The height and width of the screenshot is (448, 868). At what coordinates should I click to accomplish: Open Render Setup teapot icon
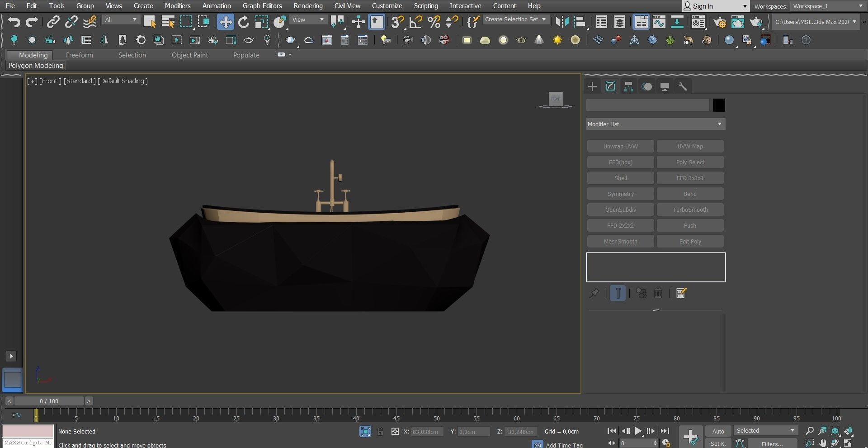pyautogui.click(x=719, y=22)
